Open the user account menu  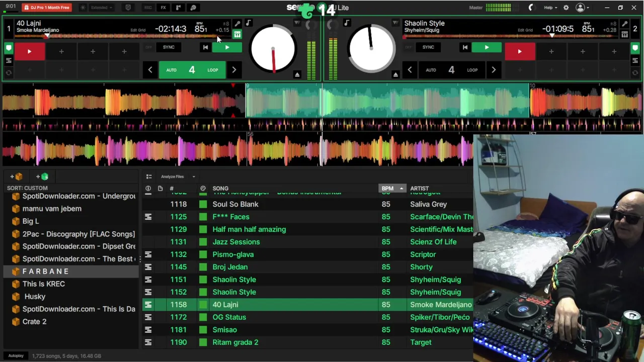point(582,8)
